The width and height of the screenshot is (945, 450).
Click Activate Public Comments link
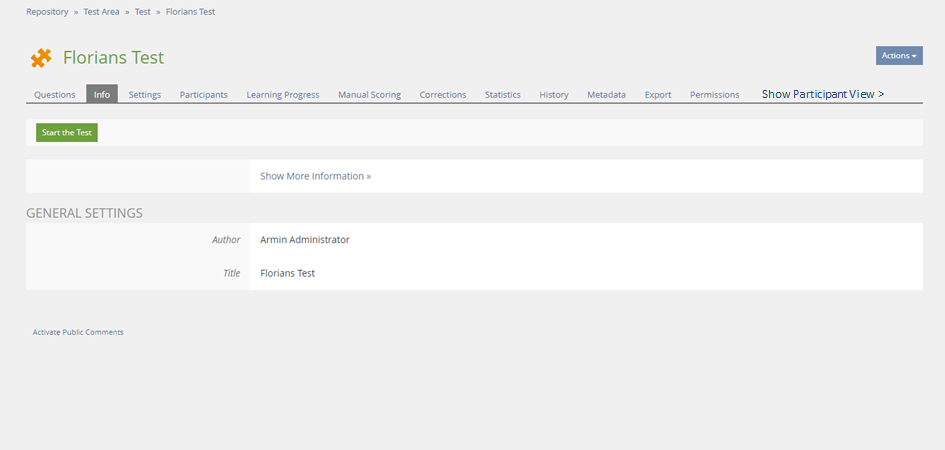pyautogui.click(x=78, y=332)
